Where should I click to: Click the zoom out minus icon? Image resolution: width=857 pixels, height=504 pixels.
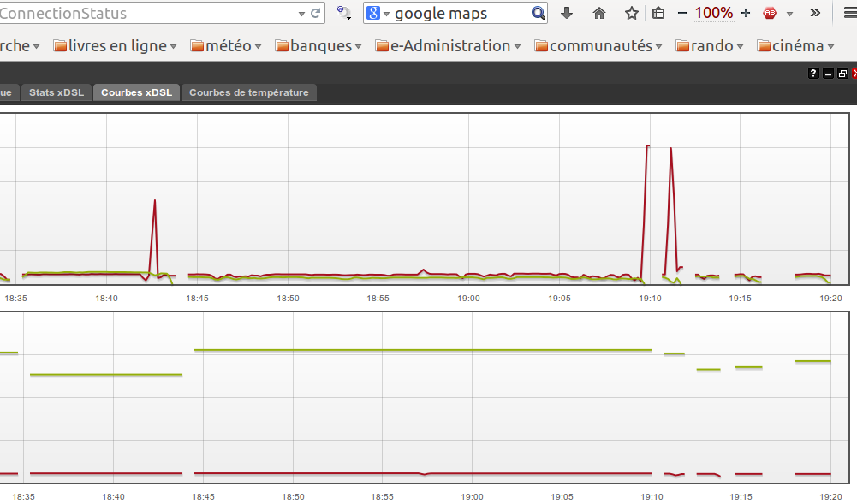point(682,13)
